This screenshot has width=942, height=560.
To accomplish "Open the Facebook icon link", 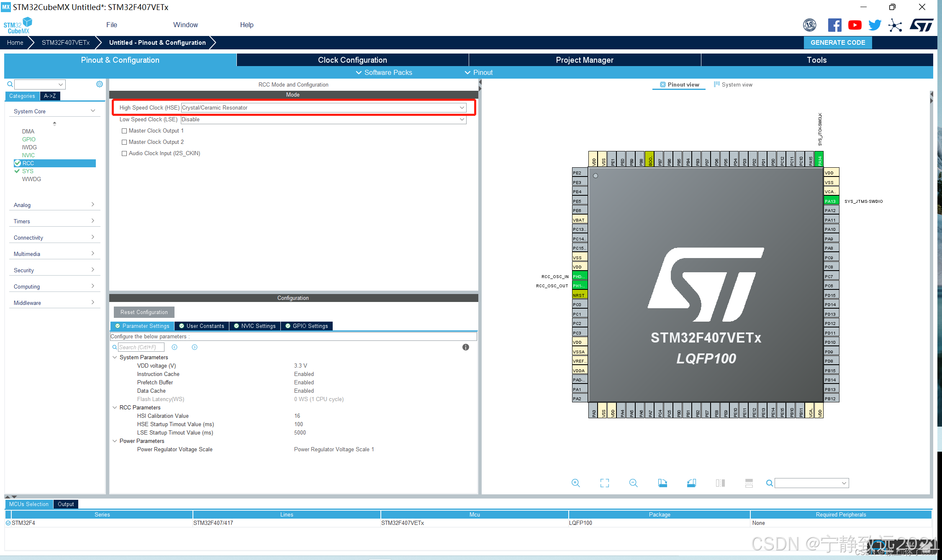I will pos(834,25).
